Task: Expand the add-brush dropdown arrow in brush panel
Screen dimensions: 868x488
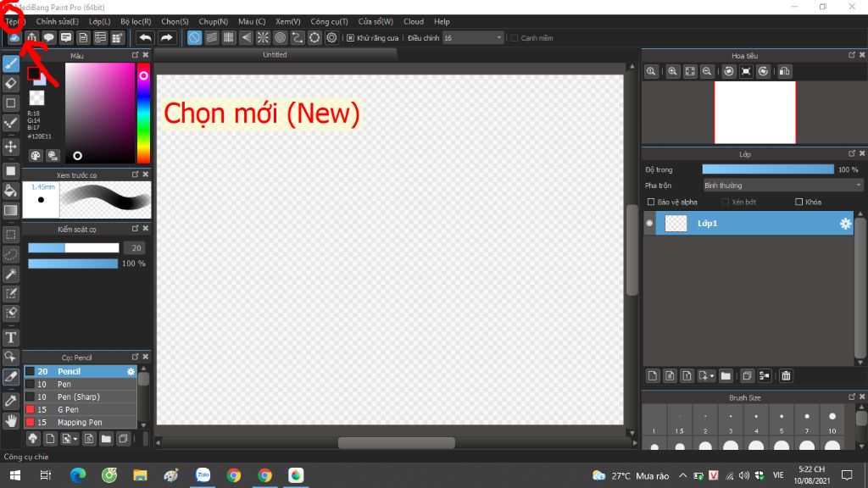Action: tap(75, 440)
